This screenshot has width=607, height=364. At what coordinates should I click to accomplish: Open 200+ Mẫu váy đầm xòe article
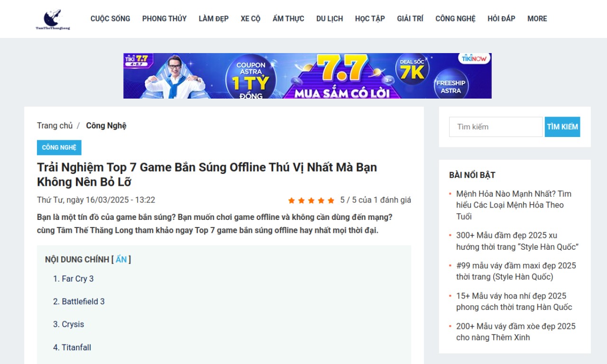[516, 332]
